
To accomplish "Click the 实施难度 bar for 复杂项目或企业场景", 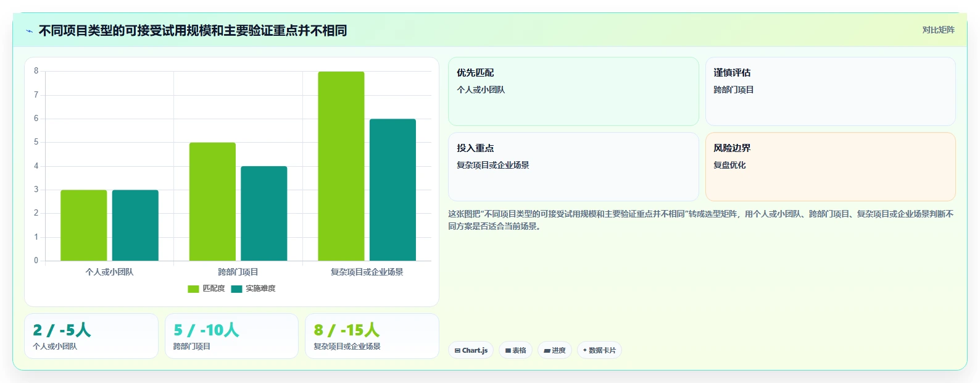I will [x=392, y=190].
